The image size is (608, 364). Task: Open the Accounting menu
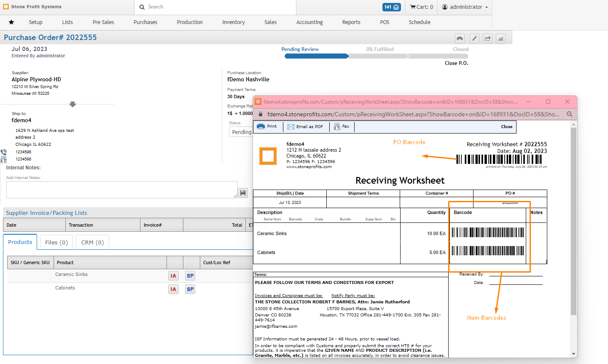coord(309,22)
